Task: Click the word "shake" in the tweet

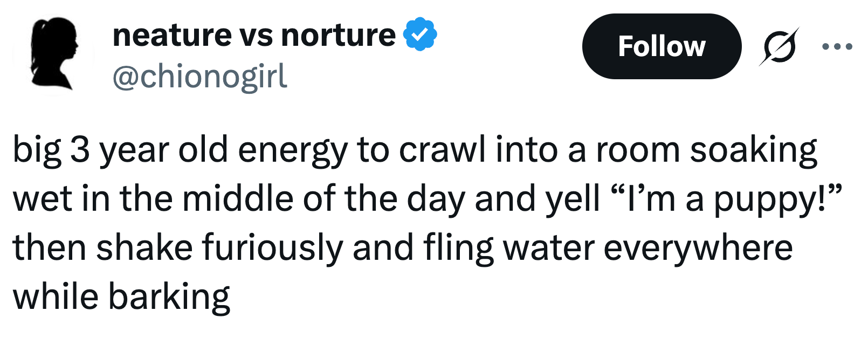Action: pos(144,249)
